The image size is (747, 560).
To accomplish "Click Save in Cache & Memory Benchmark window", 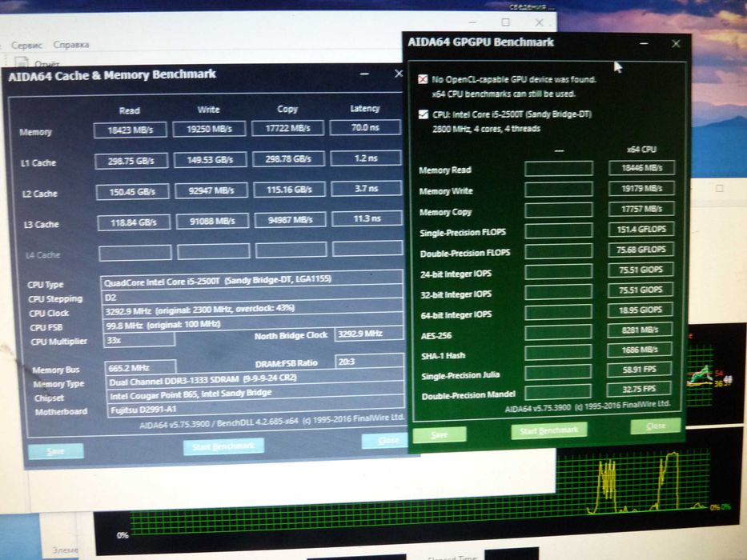I will pyautogui.click(x=56, y=451).
